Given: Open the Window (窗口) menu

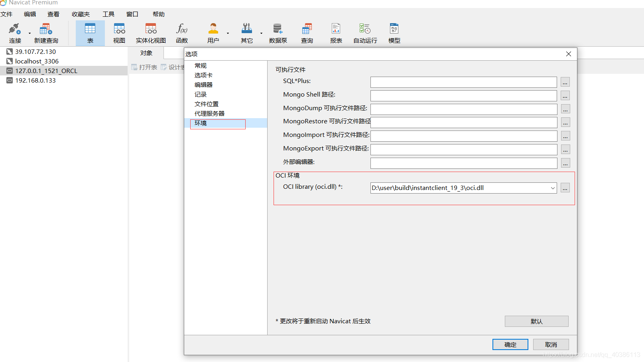Looking at the screenshot, I should 132,14.
